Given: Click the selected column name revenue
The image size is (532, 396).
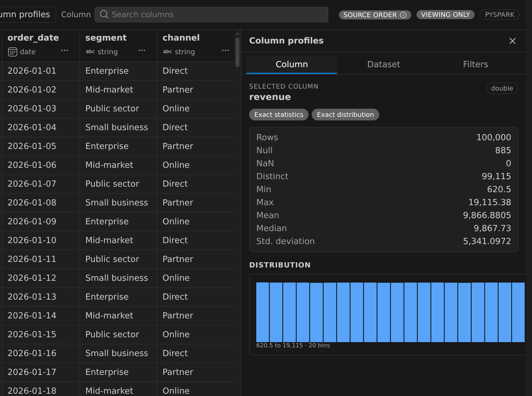Looking at the screenshot, I should [x=270, y=97].
